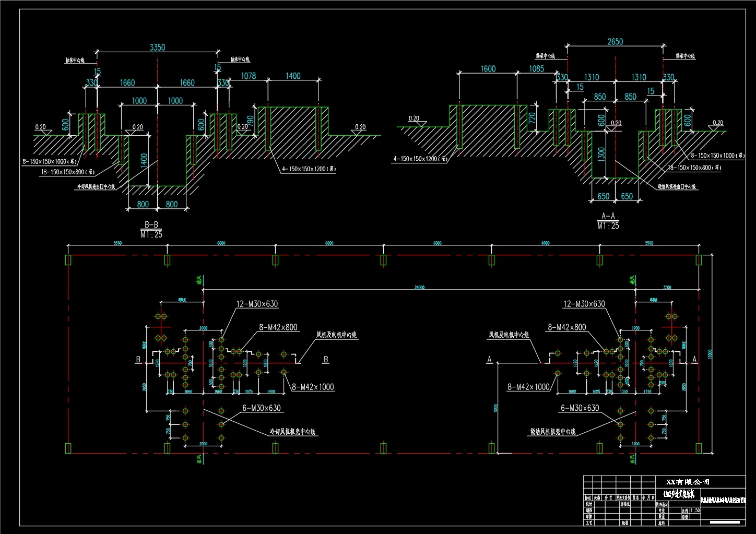This screenshot has width=756, height=534.
Task: Select the 1:50 scale value in title block
Action: pos(695,511)
